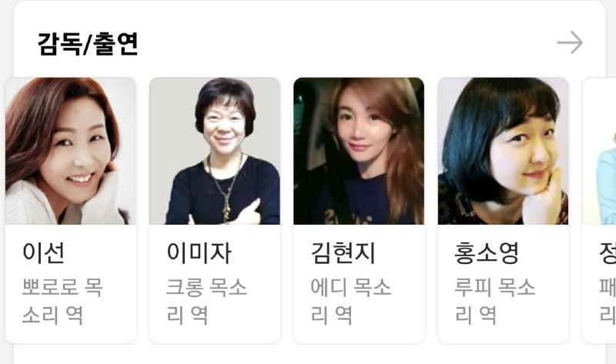Viewport: 616px width, 364px height.
Task: View 이선 profile photo
Action: click(71, 151)
